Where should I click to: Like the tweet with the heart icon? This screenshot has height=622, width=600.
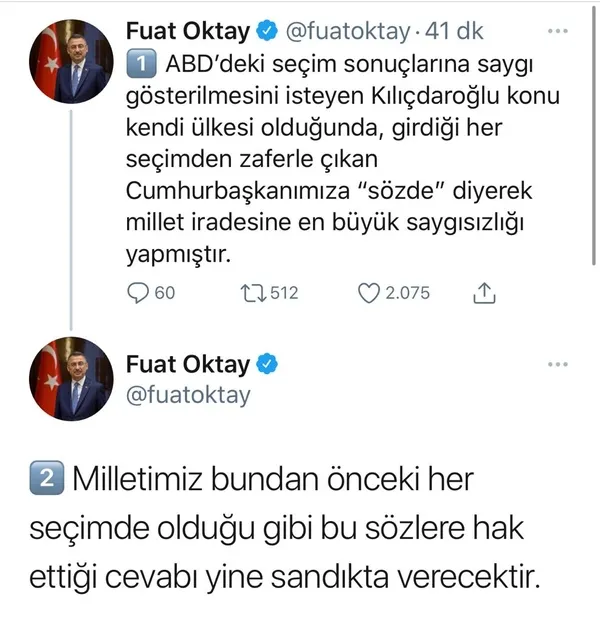(x=369, y=293)
